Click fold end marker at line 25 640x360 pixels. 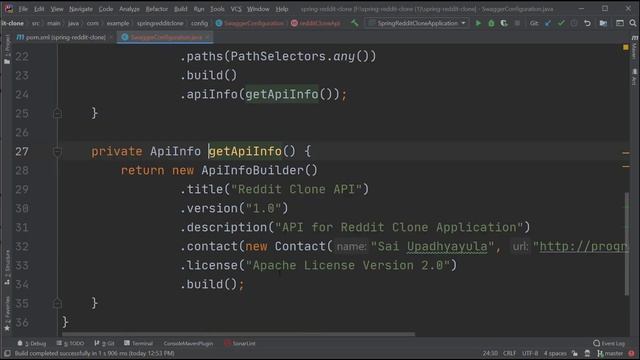(57, 113)
